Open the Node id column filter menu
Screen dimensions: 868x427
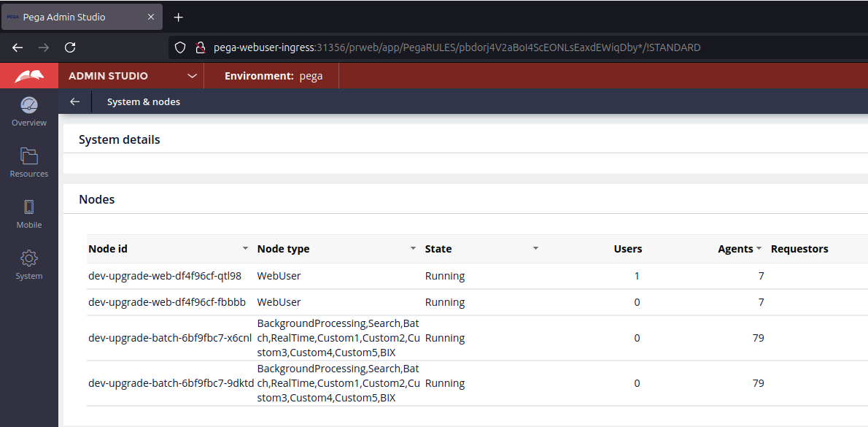(246, 249)
